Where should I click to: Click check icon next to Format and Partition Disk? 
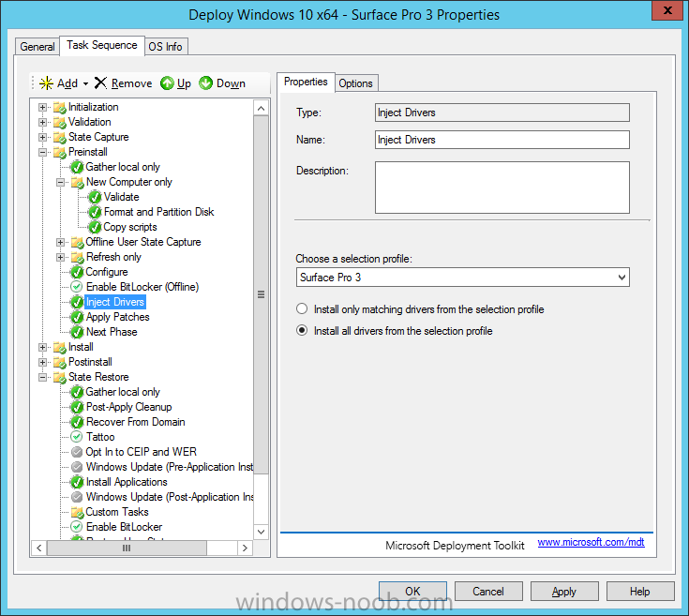point(95,212)
